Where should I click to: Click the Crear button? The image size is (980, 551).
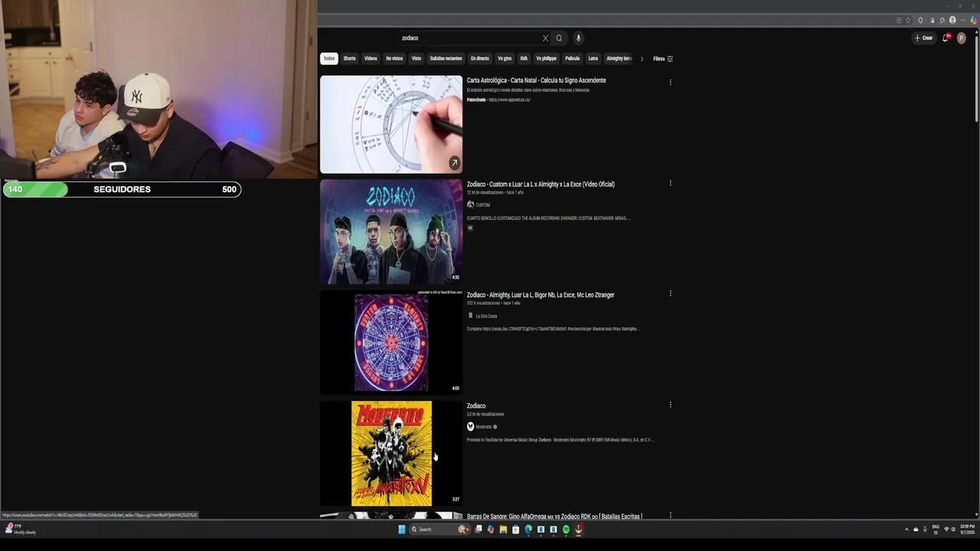(x=923, y=38)
